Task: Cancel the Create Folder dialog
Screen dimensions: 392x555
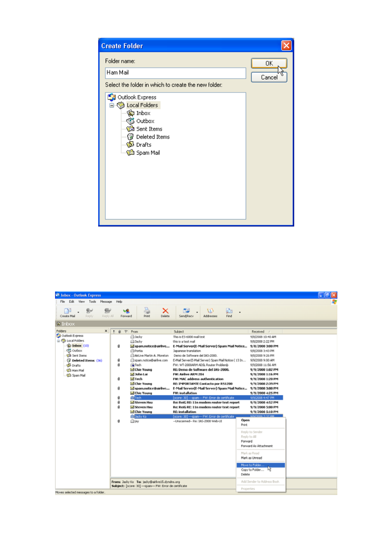Action: point(269,77)
